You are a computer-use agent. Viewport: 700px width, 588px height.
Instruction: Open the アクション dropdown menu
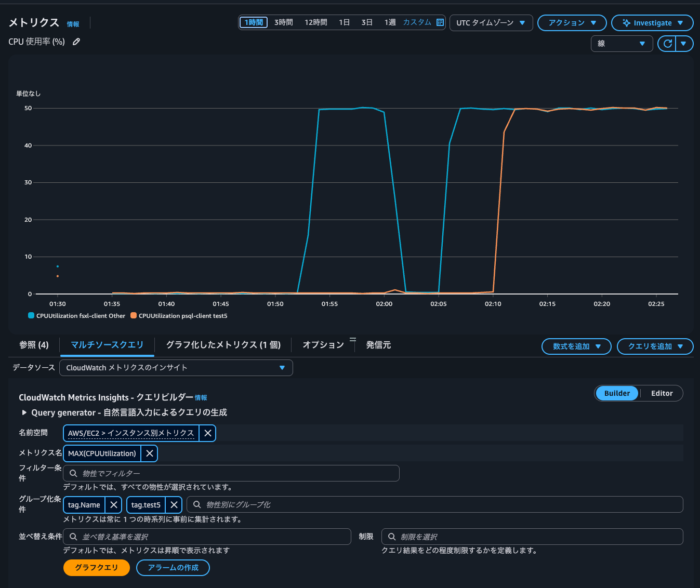(572, 23)
